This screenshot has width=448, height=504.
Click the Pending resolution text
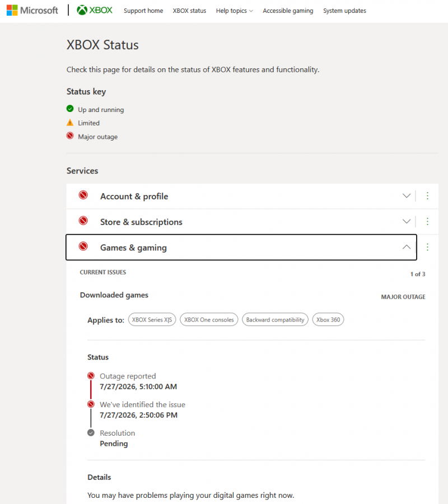tap(114, 444)
